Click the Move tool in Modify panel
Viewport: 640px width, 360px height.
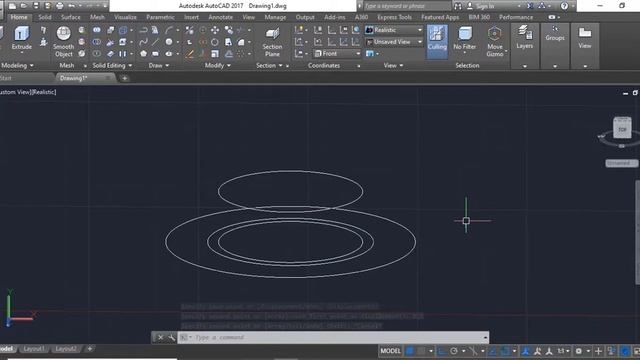pyautogui.click(x=215, y=30)
